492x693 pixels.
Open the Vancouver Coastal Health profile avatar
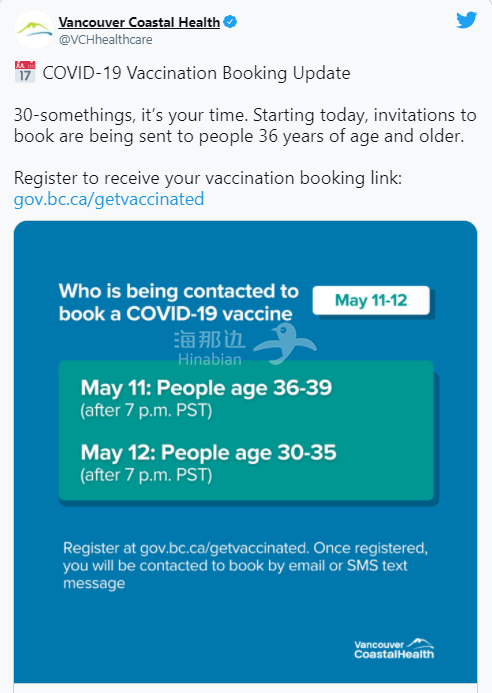pyautogui.click(x=34, y=29)
